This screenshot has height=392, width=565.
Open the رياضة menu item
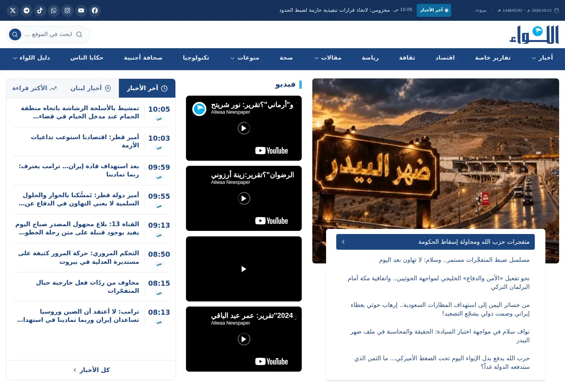(x=370, y=58)
